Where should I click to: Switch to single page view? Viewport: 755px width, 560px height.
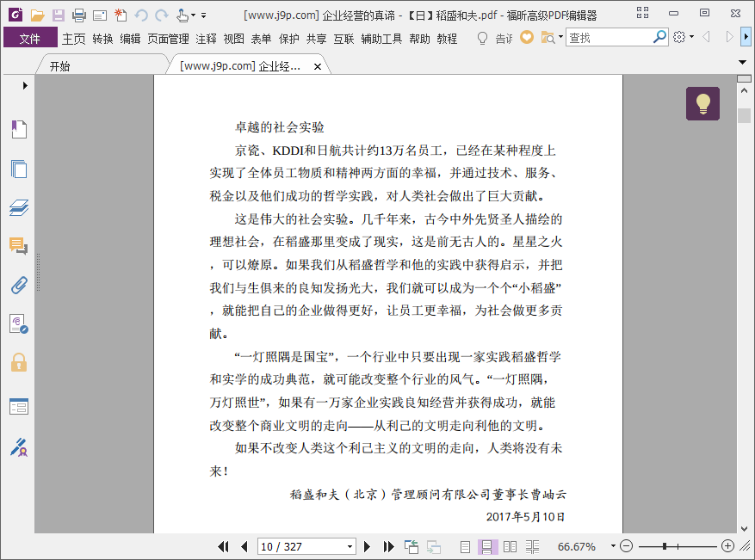pos(465,546)
